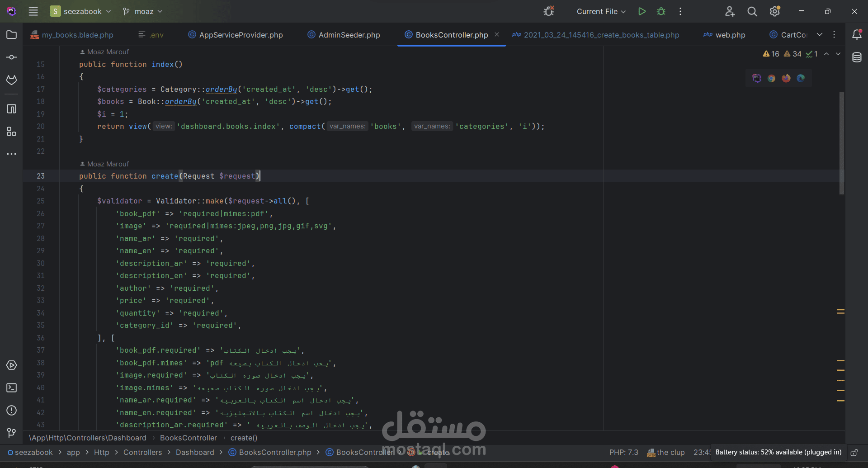Switch to my_books.blade.php tab
Viewport: 868px width, 468px height.
click(72, 35)
